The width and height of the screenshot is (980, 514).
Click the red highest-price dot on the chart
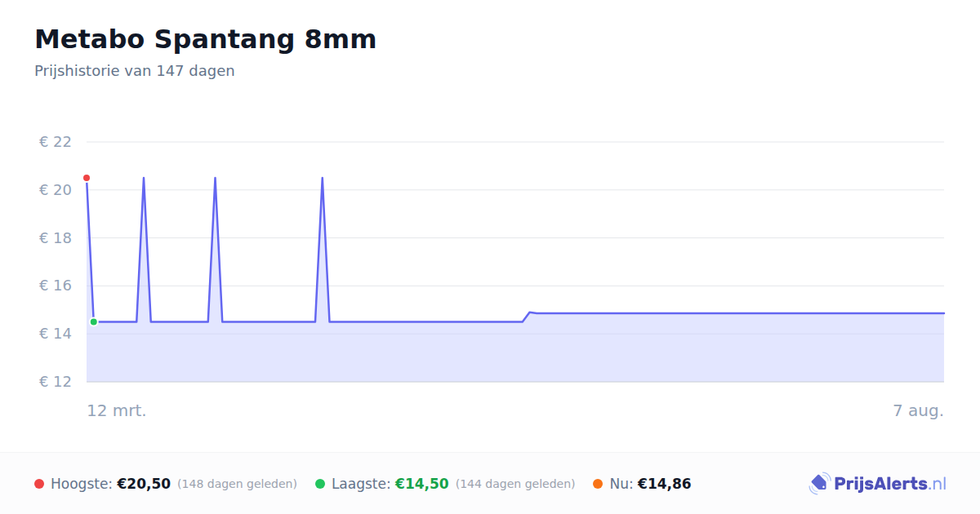pos(87,178)
